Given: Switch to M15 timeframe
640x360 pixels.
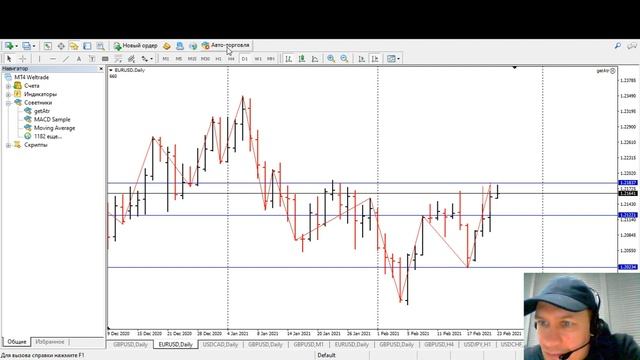Looking at the screenshot, I should click(192, 59).
